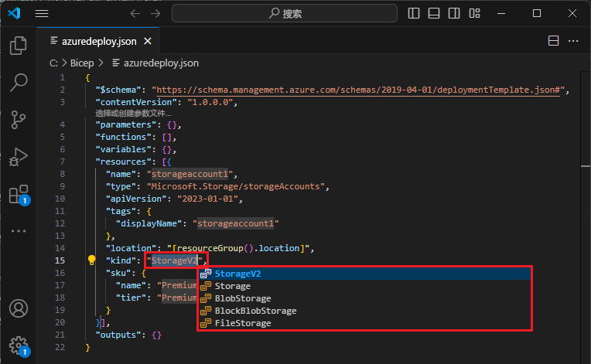Click the 选择或创建参数文件 code lens link
This screenshot has height=364, width=591.
point(133,114)
